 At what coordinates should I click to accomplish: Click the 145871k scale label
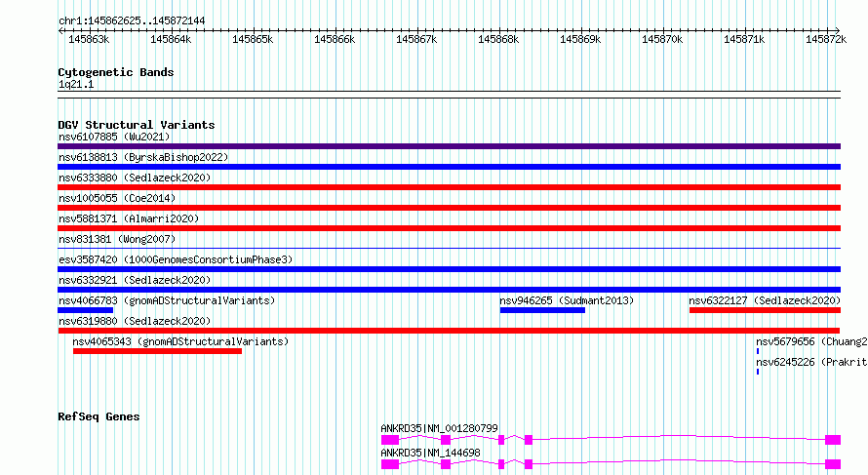(x=744, y=40)
